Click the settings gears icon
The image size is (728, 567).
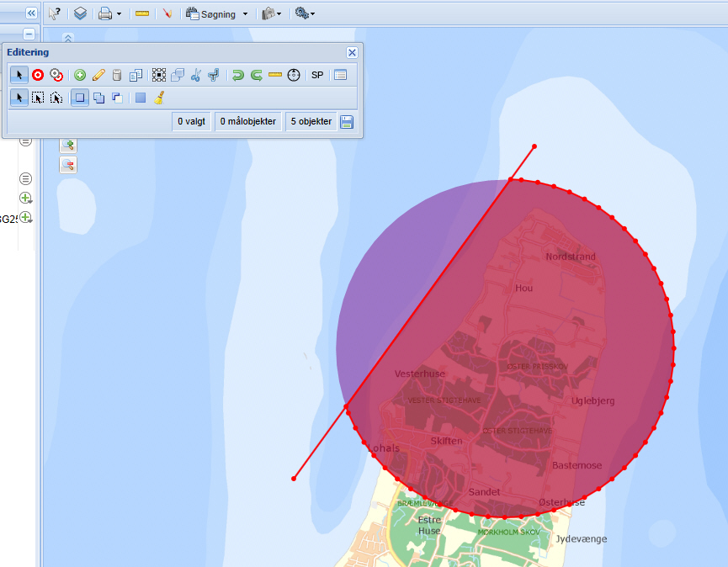click(302, 13)
